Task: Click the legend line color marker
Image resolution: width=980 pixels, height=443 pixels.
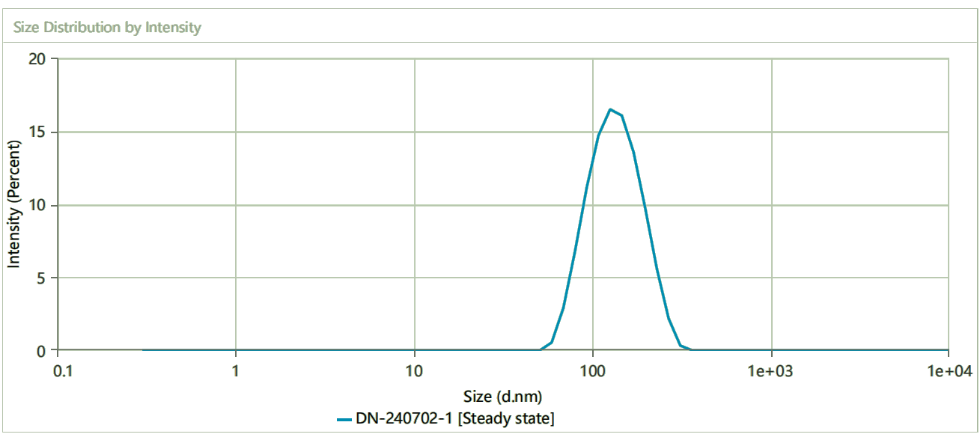Action: click(x=344, y=420)
